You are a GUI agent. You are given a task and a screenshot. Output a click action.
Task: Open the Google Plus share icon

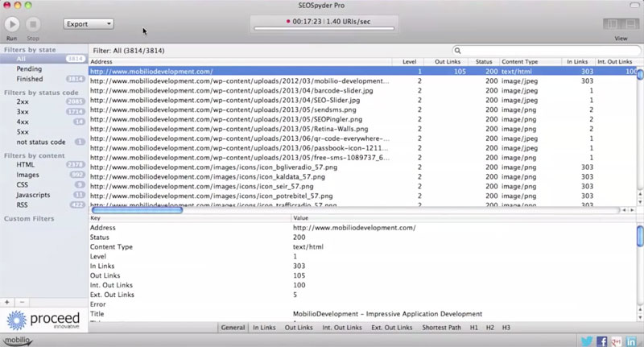coord(616,341)
